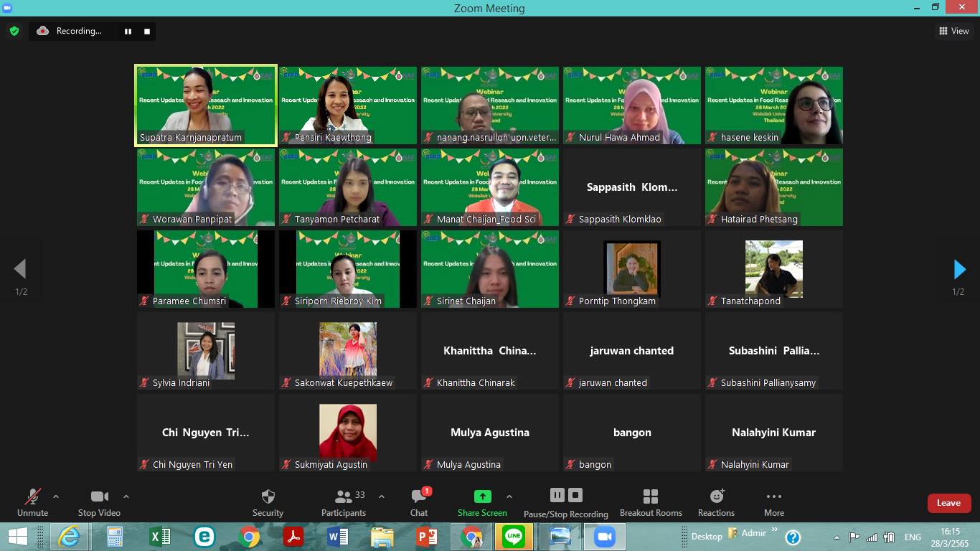Stop recording using the top square button

[147, 31]
